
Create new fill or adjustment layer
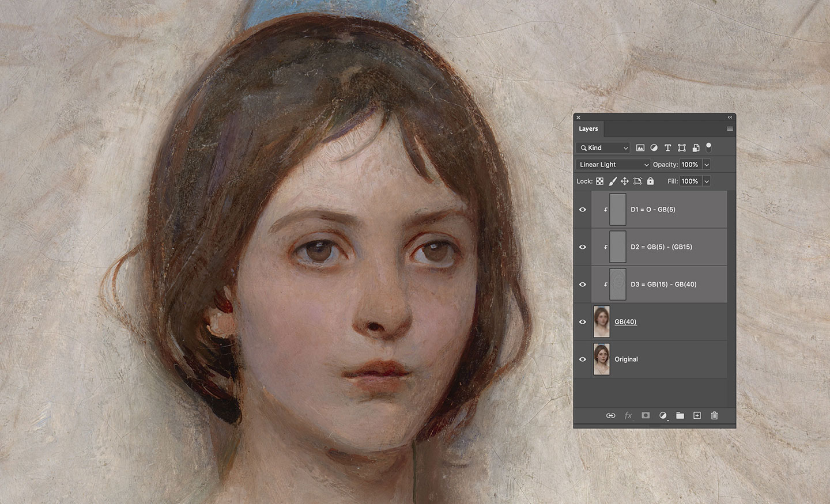663,415
